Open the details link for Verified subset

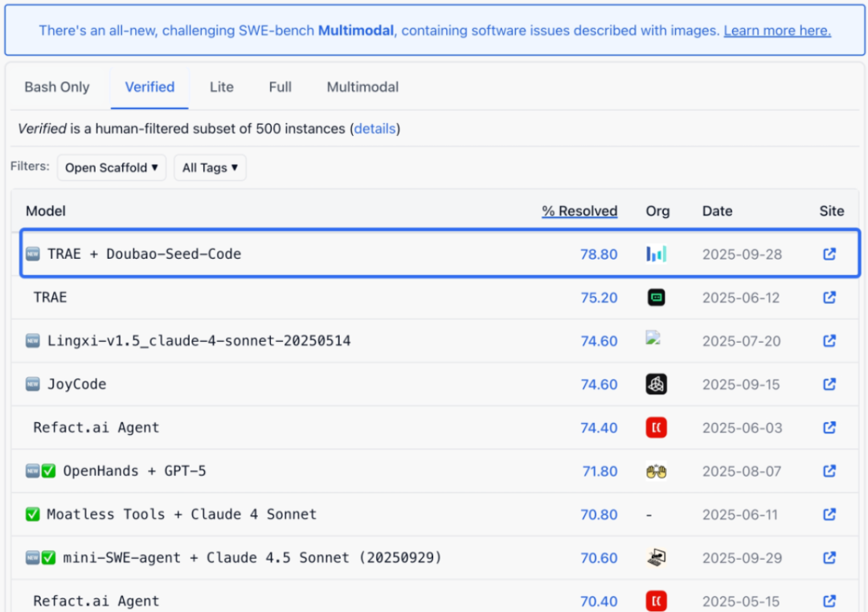375,129
